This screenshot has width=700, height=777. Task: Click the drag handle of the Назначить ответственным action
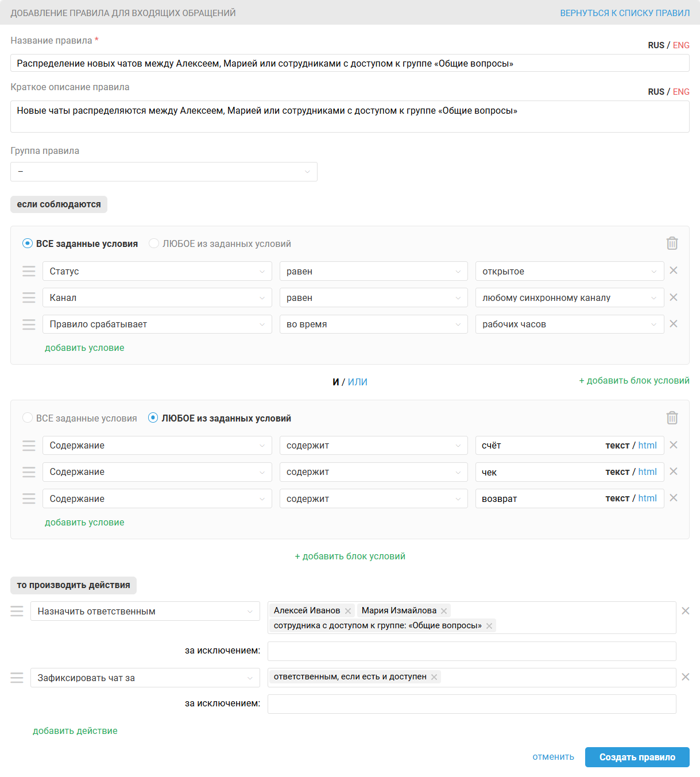[17, 611]
